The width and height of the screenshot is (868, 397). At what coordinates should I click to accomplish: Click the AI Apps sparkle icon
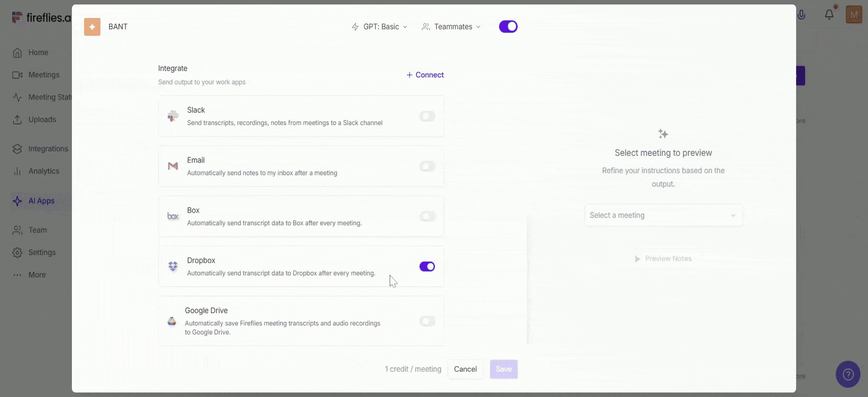17,201
